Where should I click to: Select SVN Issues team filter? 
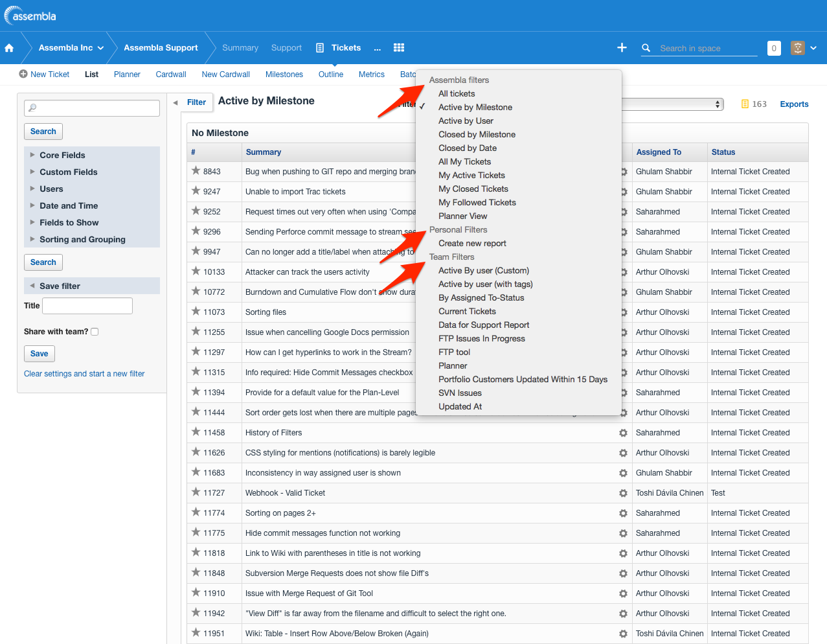click(460, 393)
